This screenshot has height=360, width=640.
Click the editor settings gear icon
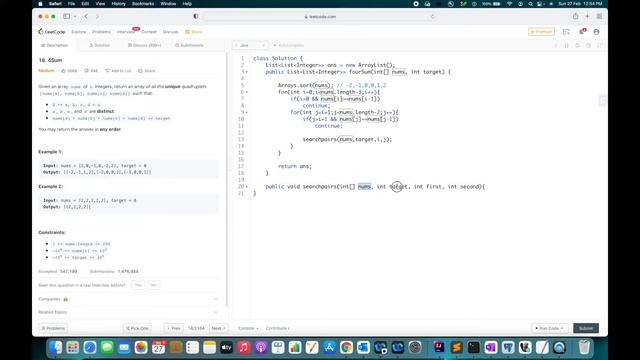point(588,45)
